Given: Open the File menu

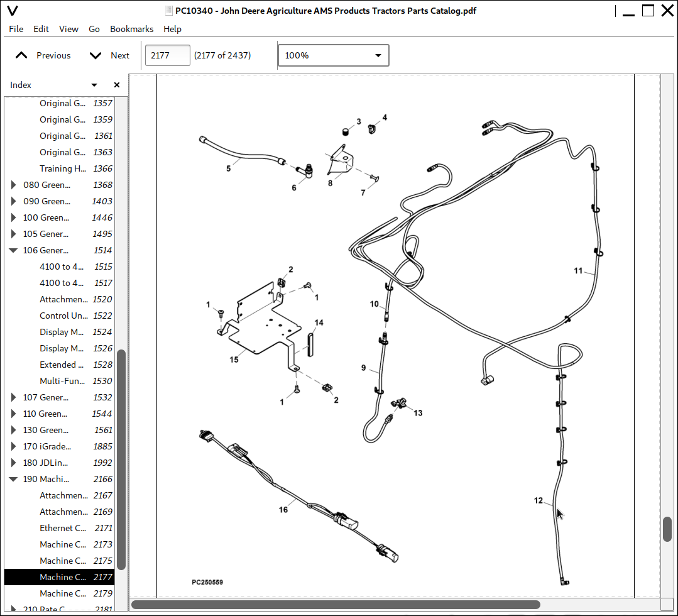Looking at the screenshot, I should tap(16, 29).
